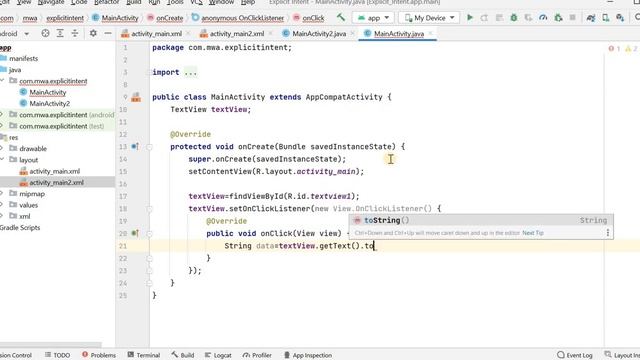Click the Run with Coverage icon
The image size is (640, 360).
528,18
